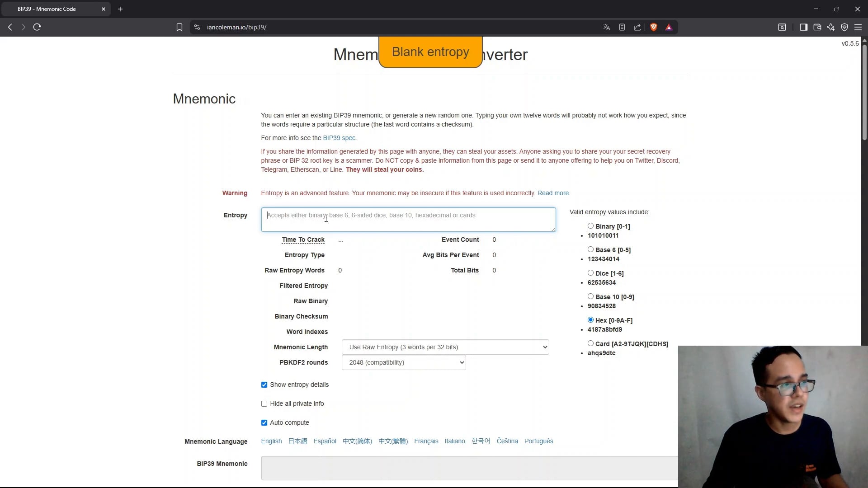The image size is (868, 488).
Task: Select the Dice [1-6] entropy type
Action: tap(590, 273)
